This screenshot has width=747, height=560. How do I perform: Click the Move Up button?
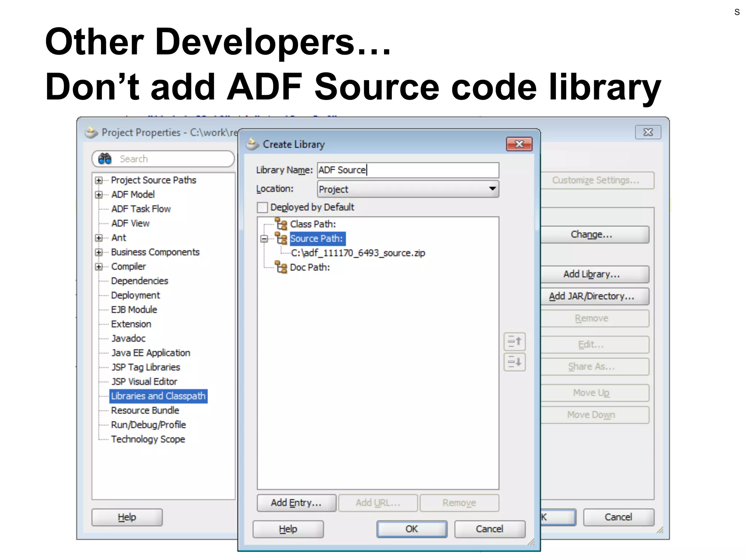595,393
